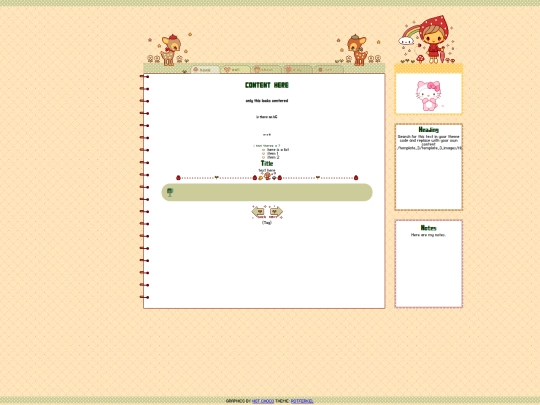
Task: Open the first navigation tab with cupcake icon
Action: pyautogui.click(x=205, y=70)
